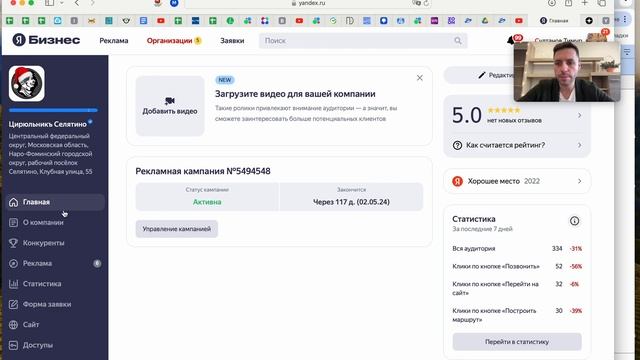
Task: Expand Хорошее место 2022 chevron
Action: point(579,181)
